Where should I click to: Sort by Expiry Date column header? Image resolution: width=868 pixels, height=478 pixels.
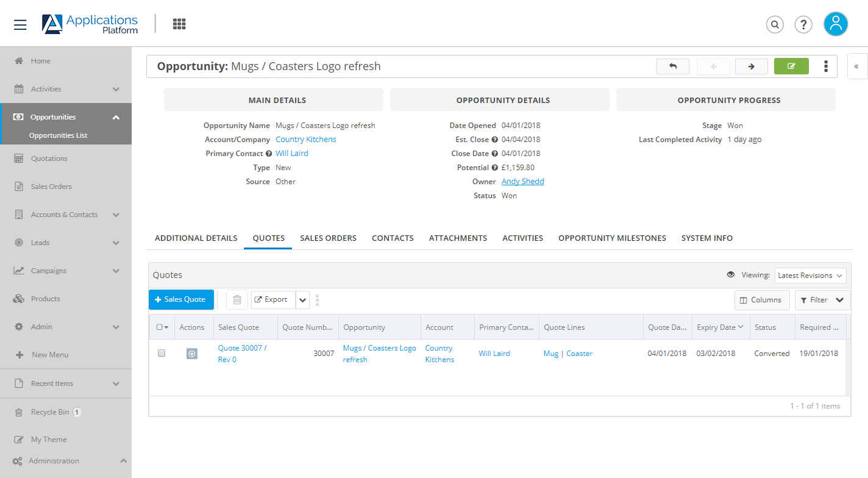720,327
